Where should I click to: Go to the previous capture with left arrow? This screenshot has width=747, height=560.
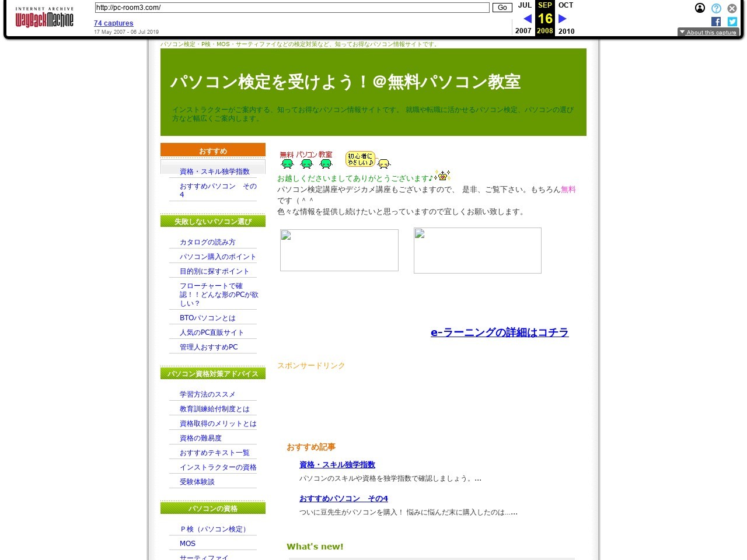[x=527, y=18]
